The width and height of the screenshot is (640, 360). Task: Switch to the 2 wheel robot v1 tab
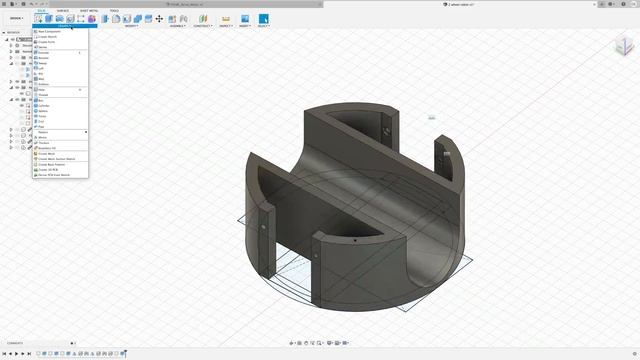459,4
